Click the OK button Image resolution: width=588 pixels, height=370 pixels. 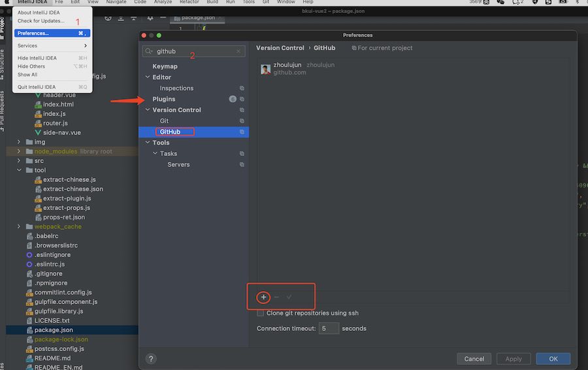553,359
